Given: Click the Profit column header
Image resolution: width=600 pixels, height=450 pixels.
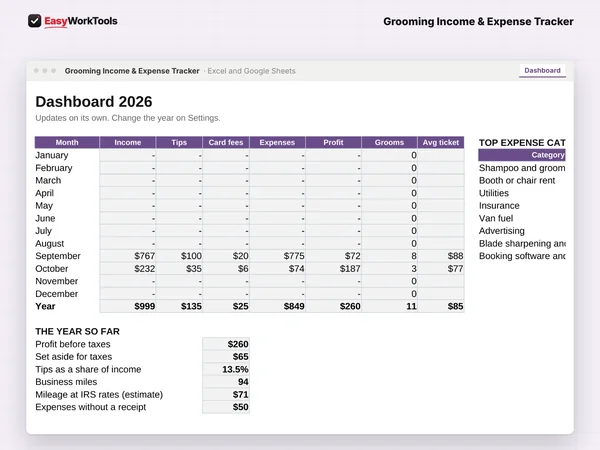Looking at the screenshot, I should 333,142.
